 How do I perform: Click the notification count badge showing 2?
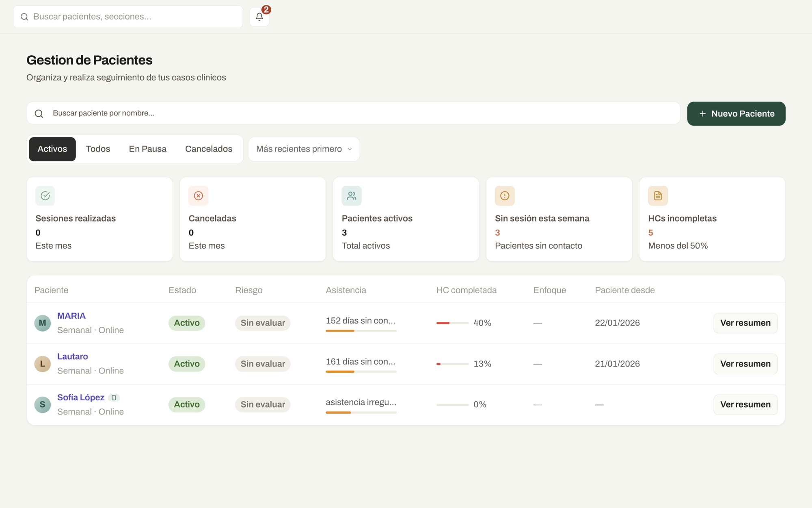266,9
